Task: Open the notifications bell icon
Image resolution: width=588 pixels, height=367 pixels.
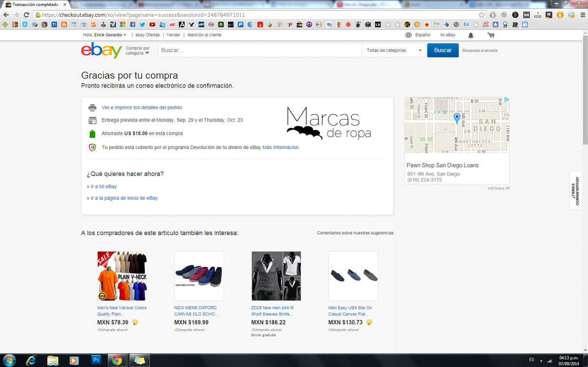Action: point(471,35)
